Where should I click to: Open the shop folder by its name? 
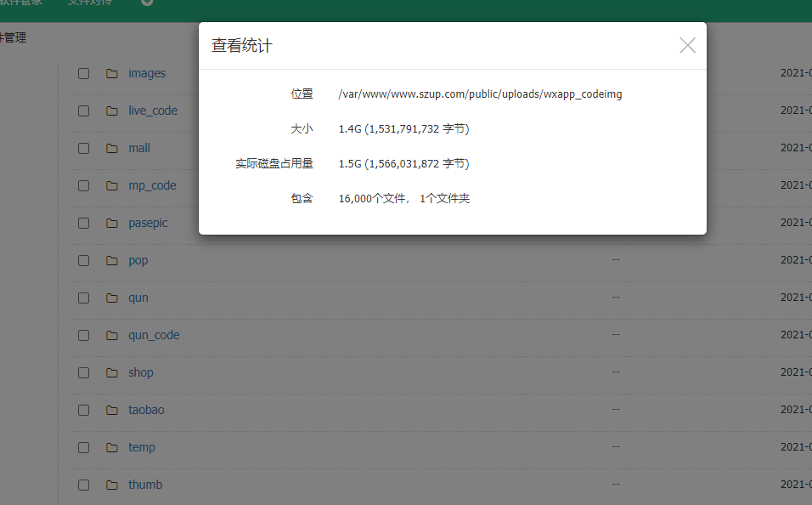[141, 373]
